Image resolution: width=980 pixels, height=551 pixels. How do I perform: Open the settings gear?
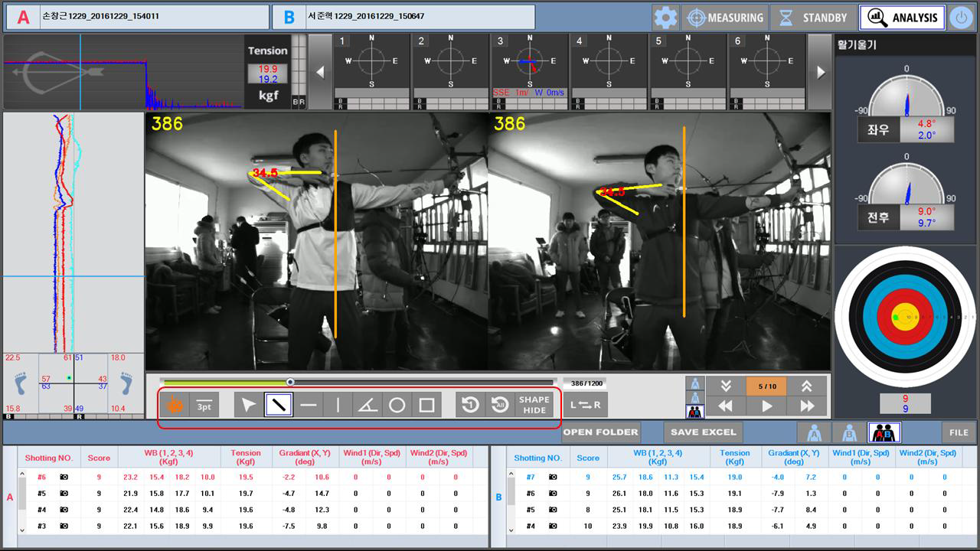665,18
